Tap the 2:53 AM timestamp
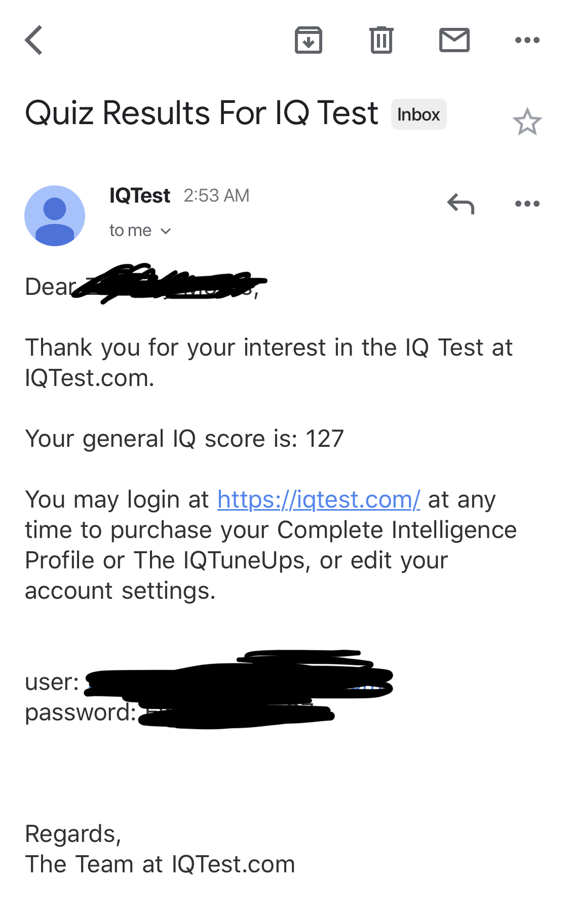The width and height of the screenshot is (570, 924). tap(216, 196)
